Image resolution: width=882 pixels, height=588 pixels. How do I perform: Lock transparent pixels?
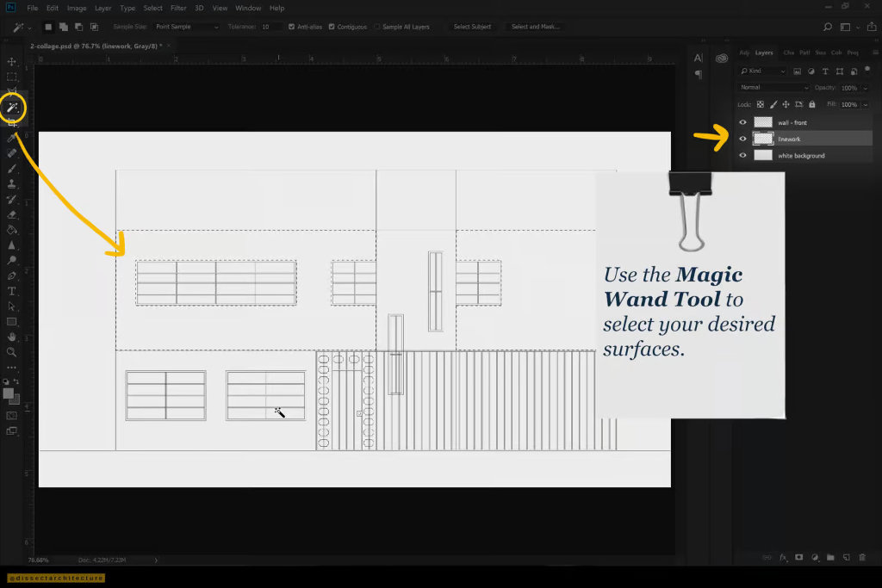760,104
